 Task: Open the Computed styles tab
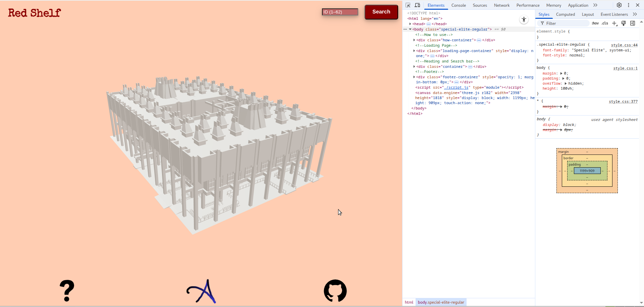point(565,14)
